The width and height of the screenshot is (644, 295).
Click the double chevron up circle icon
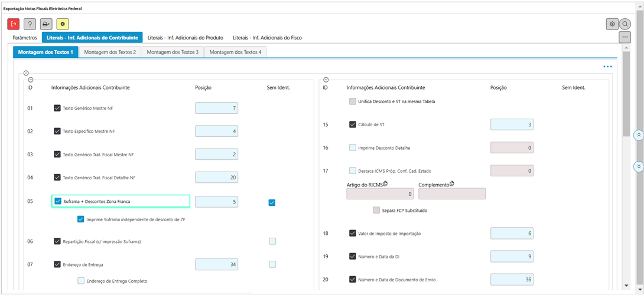tap(638, 135)
